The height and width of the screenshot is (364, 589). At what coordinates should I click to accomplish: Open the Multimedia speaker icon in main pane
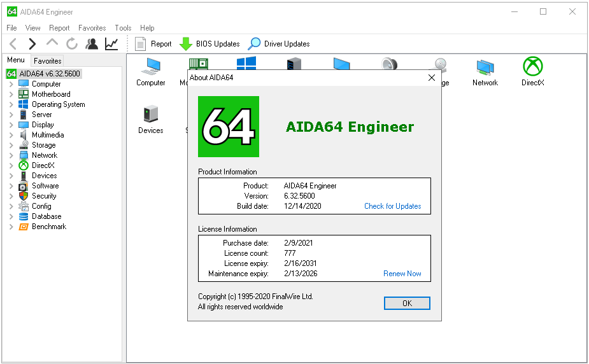click(390, 64)
